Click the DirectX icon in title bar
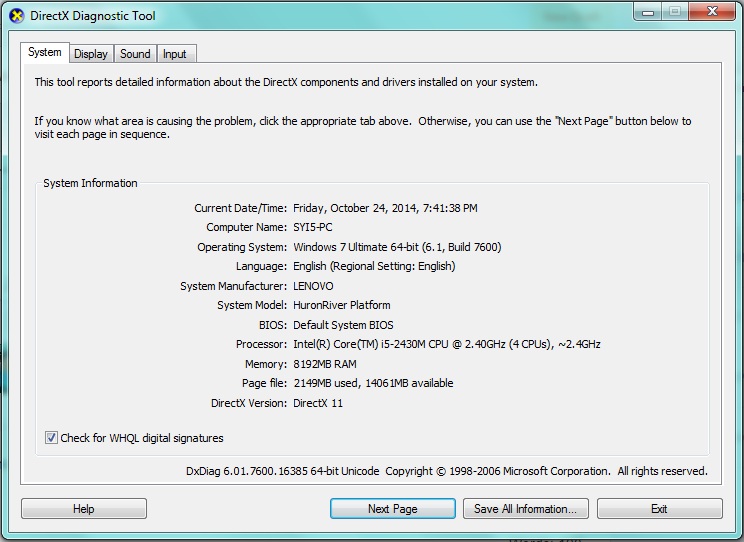Viewport: 744px width, 542px height. (17, 16)
